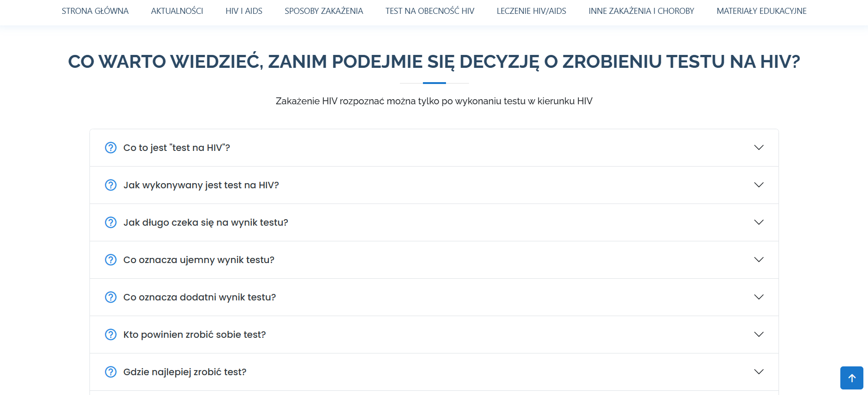This screenshot has width=868, height=395.
Task: Click question icon beside 'Gdzie najlepiej zrobić test?'
Action: tap(111, 372)
